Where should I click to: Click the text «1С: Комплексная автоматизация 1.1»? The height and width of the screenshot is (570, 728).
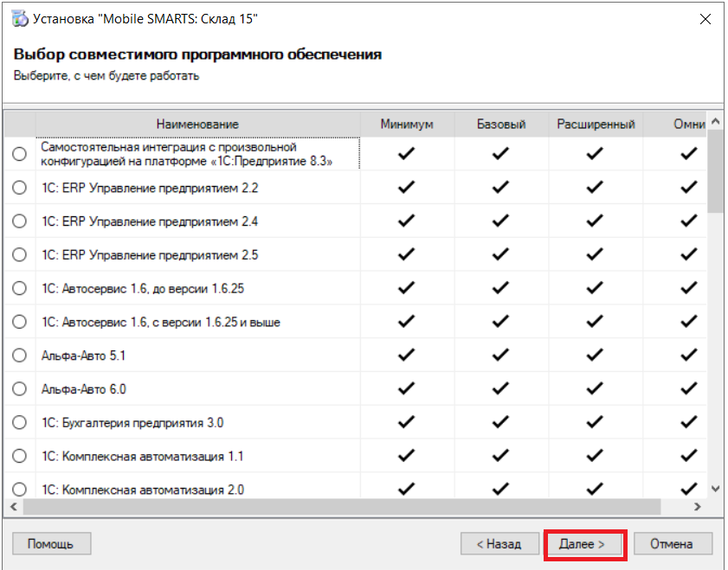[x=143, y=457]
